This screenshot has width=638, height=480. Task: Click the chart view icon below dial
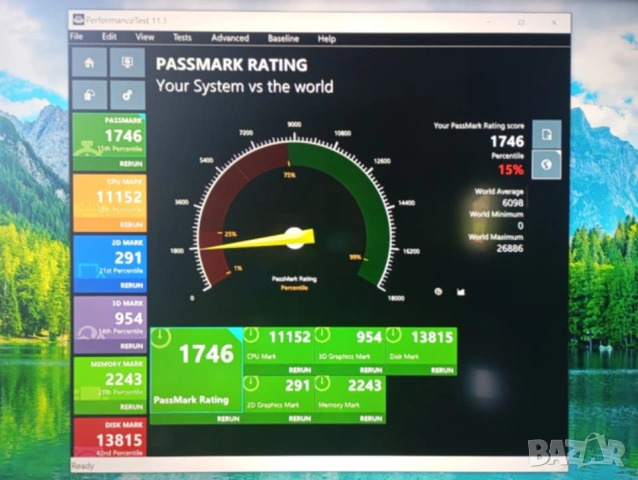461,292
